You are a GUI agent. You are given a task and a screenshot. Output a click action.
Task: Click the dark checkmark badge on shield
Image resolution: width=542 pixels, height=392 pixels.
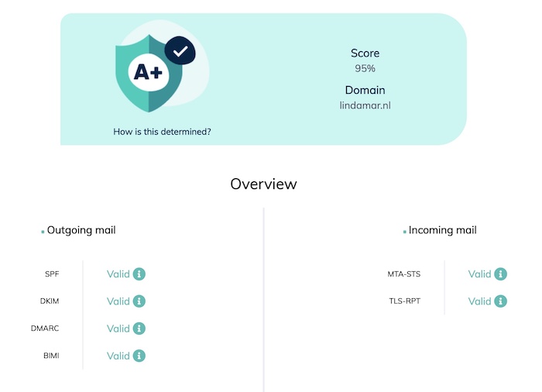tap(180, 51)
